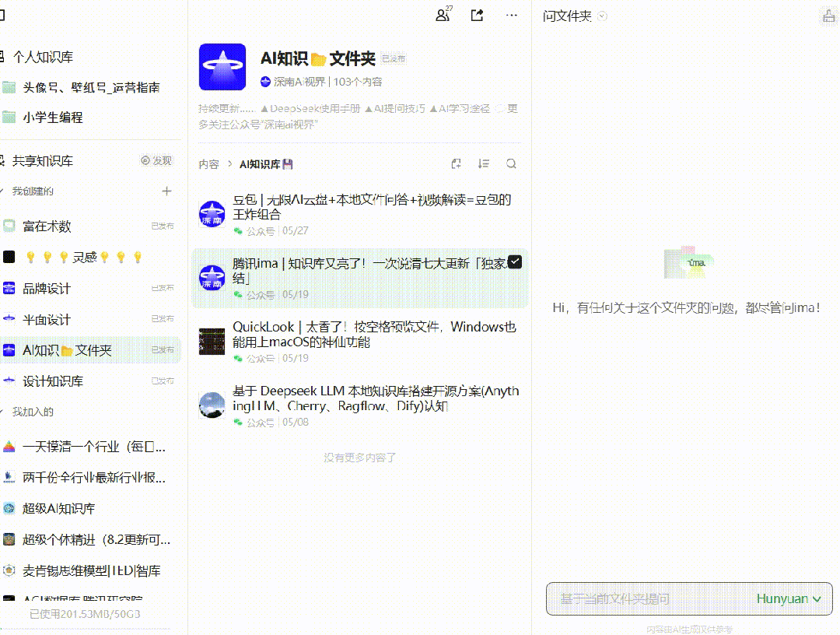Collapse the 我创建的 section
This screenshot has height=635, width=840.
pyautogui.click(x=2, y=191)
